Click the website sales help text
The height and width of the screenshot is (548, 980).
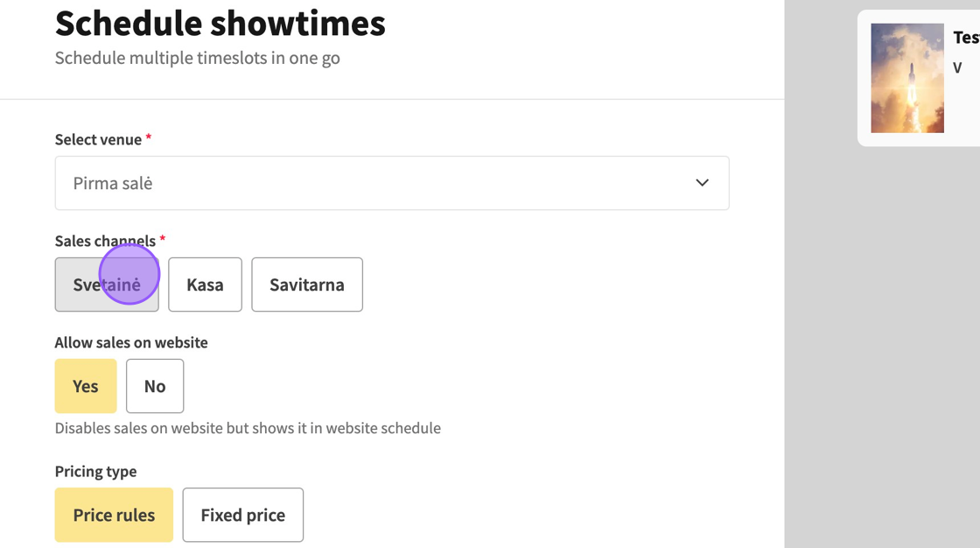[248, 428]
